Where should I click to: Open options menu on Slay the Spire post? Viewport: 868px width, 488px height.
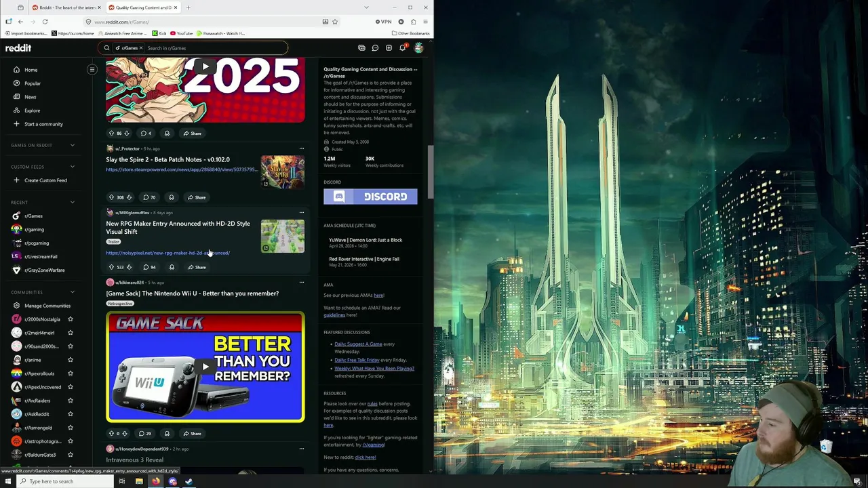click(x=301, y=148)
